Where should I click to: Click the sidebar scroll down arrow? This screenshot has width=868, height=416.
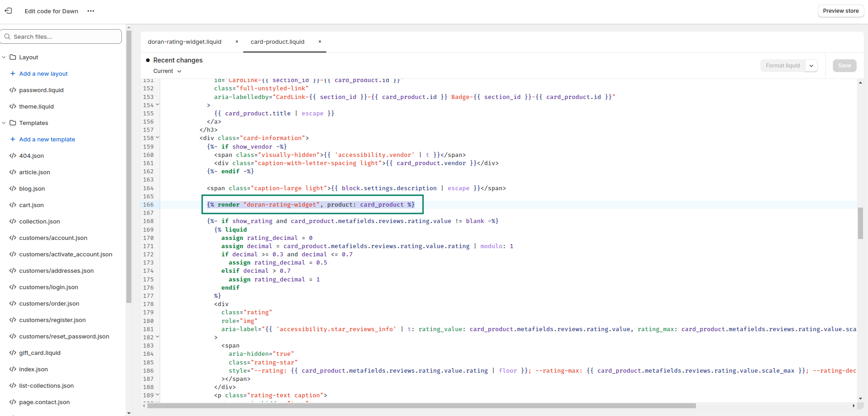coord(129,413)
